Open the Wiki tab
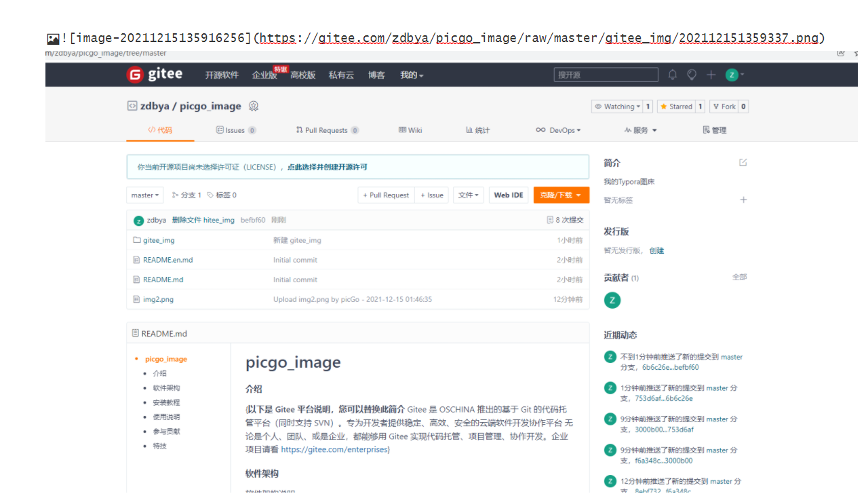The width and height of the screenshot is (868, 496). click(410, 130)
